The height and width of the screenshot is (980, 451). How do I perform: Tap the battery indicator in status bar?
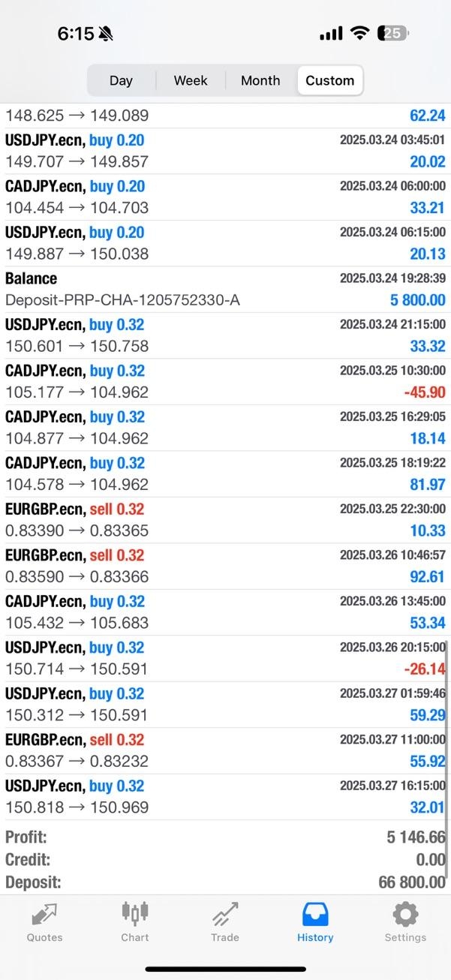(x=393, y=33)
